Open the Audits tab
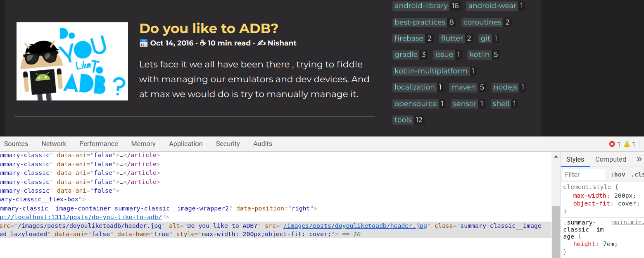The image size is (644, 258). point(263,144)
